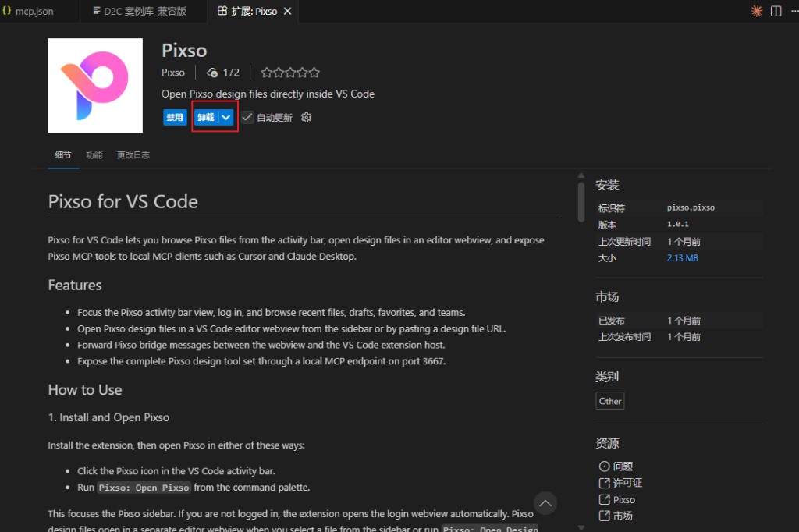Click the Pixso for VS Code heading

[123, 202]
